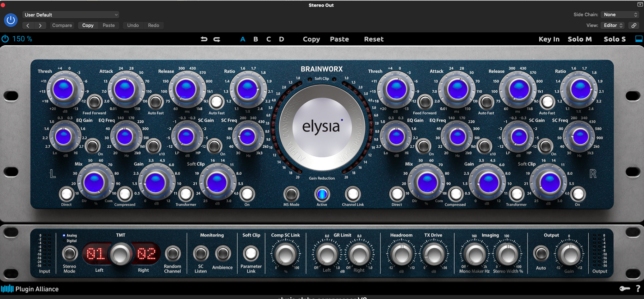Screen dimensions: 644x299
Task: Toggle the Auto output button
Action: click(x=541, y=254)
